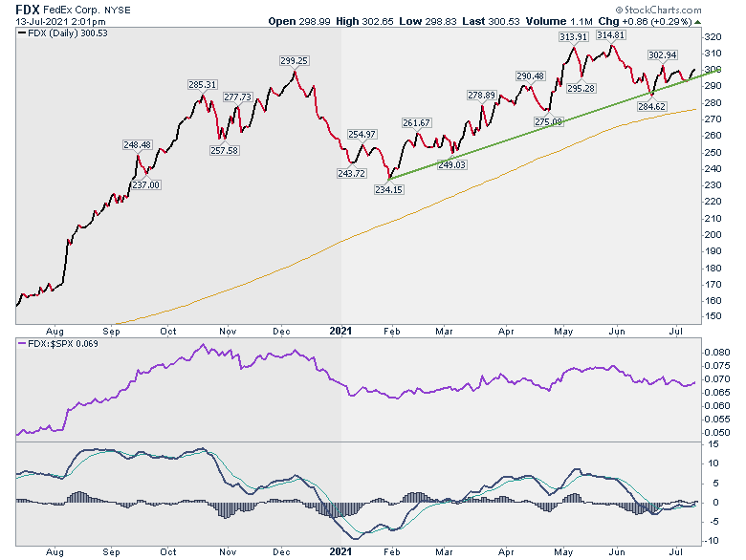Click the 278.89 price label

[481, 95]
